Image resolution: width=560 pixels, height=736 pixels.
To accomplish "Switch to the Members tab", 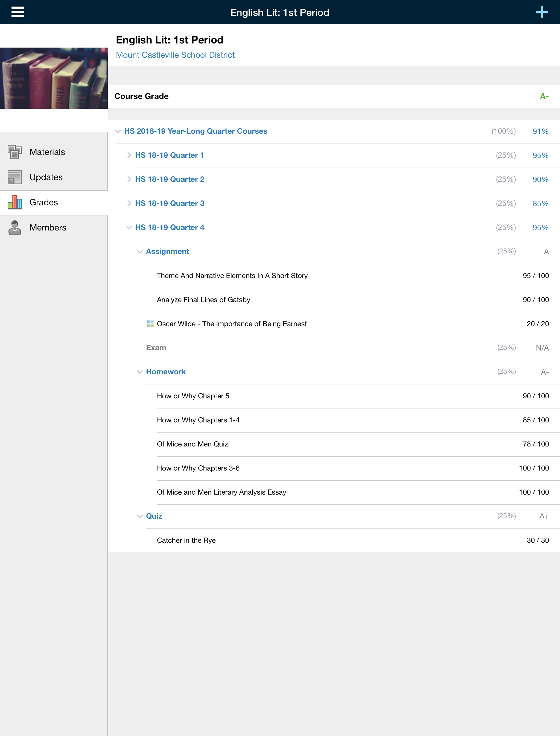I will point(48,228).
